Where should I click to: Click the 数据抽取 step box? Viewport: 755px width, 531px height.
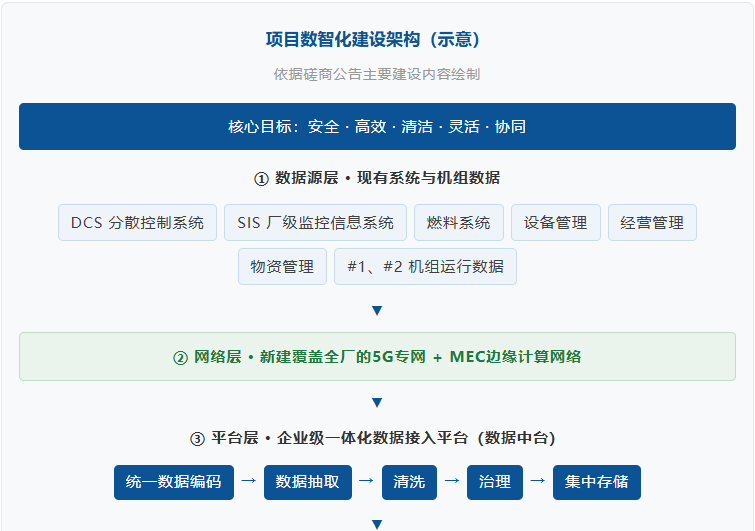pos(308,482)
